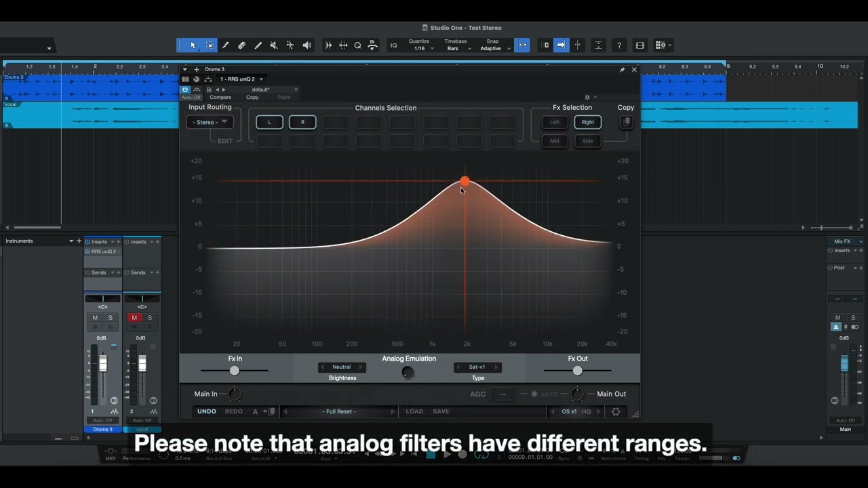Screen dimensions: 868x488
Task: Pin the plugin window with pin icon
Action: (x=622, y=69)
